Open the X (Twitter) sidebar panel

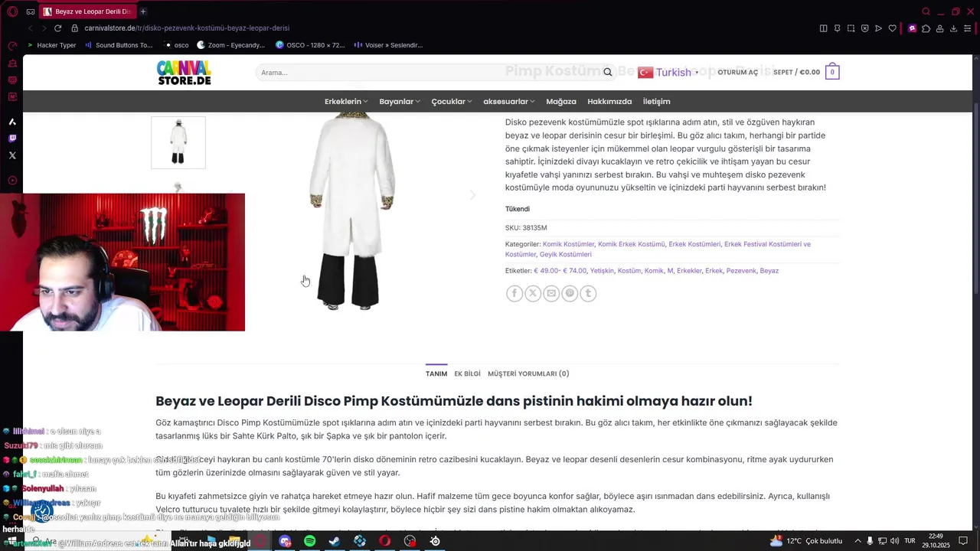point(12,155)
